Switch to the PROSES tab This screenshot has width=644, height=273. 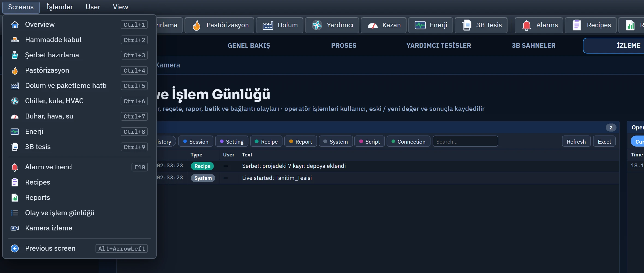[344, 46]
